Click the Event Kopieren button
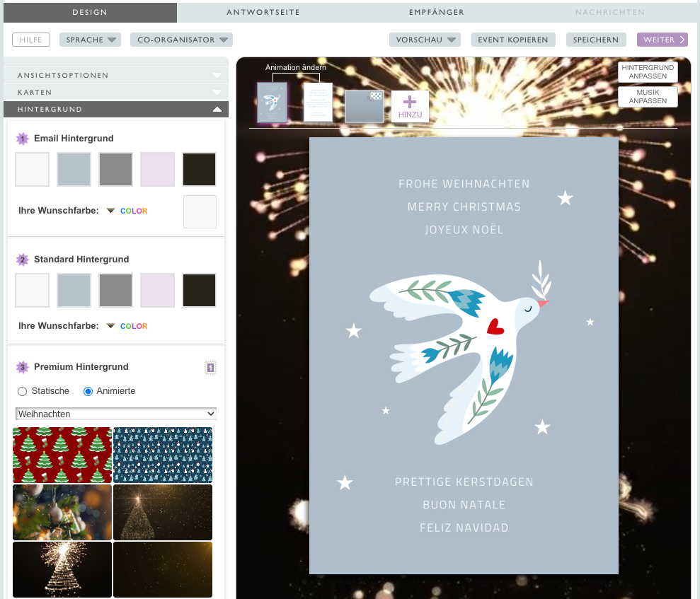This screenshot has width=700, height=599. [x=513, y=40]
